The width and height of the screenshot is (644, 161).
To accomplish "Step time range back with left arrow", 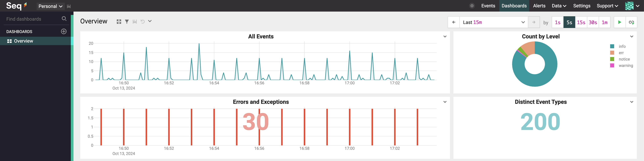I will tap(454, 22).
